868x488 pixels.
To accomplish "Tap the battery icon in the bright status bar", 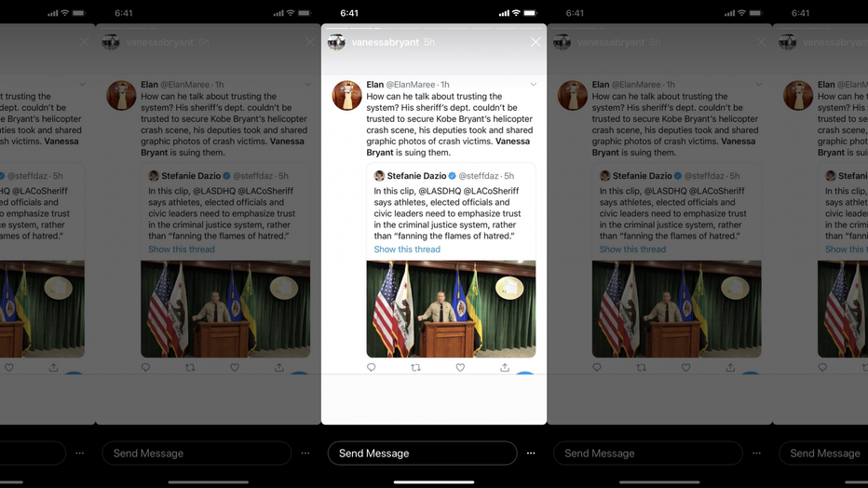I will 530,13.
